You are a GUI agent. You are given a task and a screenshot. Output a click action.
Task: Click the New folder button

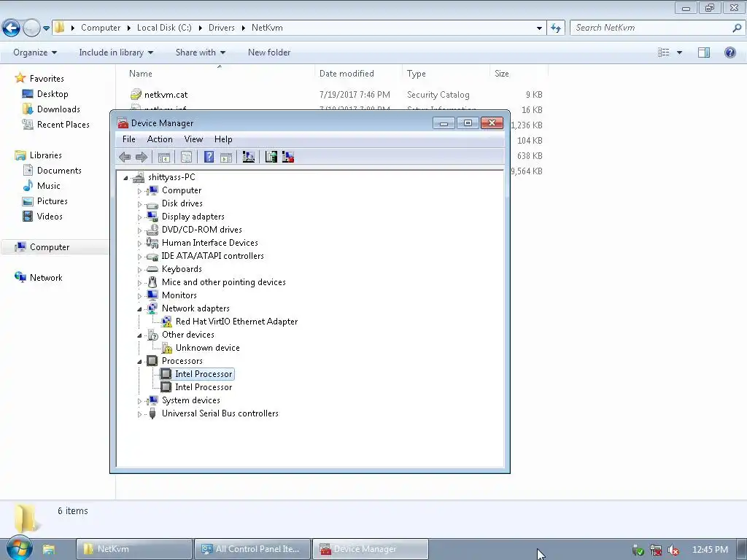[269, 52]
